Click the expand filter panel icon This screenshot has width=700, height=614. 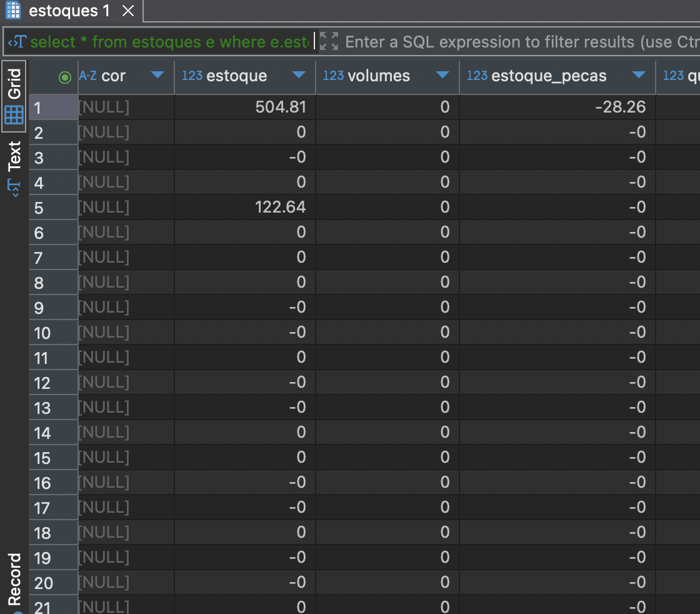329,42
